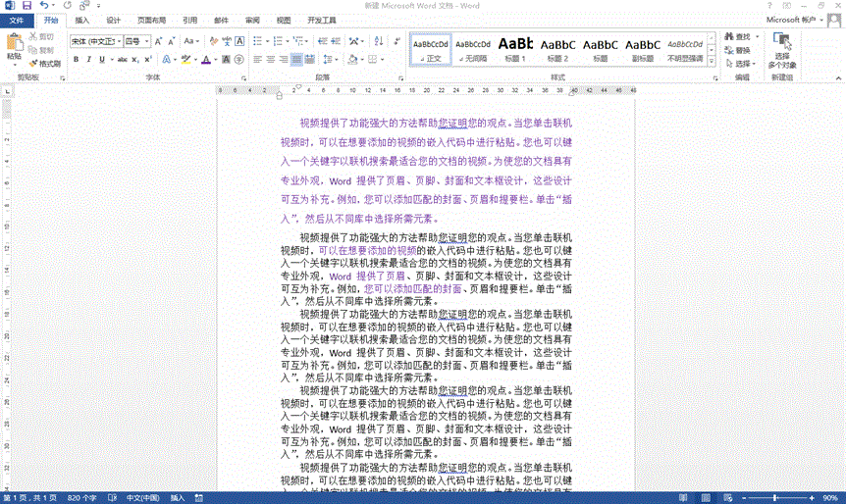The width and height of the screenshot is (846, 504).
Task: Toggle justify paragraph alignment
Action: point(296,60)
